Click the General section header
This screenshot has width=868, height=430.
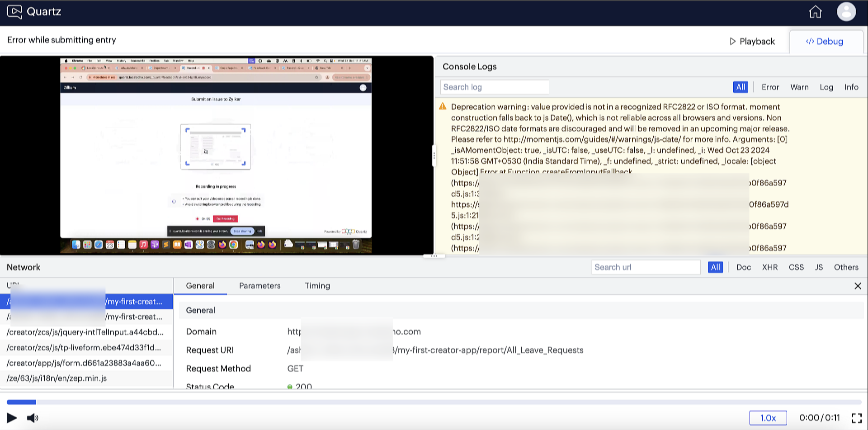(x=521, y=311)
